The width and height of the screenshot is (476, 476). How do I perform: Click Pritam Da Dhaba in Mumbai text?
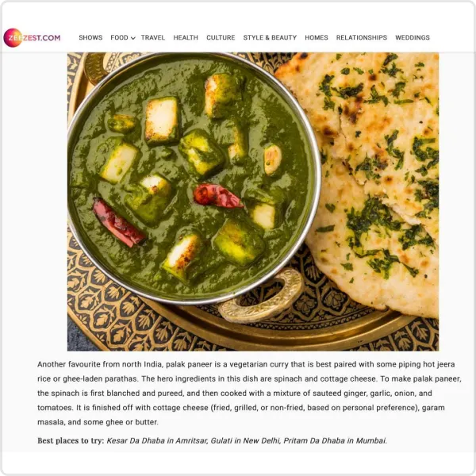click(x=335, y=440)
